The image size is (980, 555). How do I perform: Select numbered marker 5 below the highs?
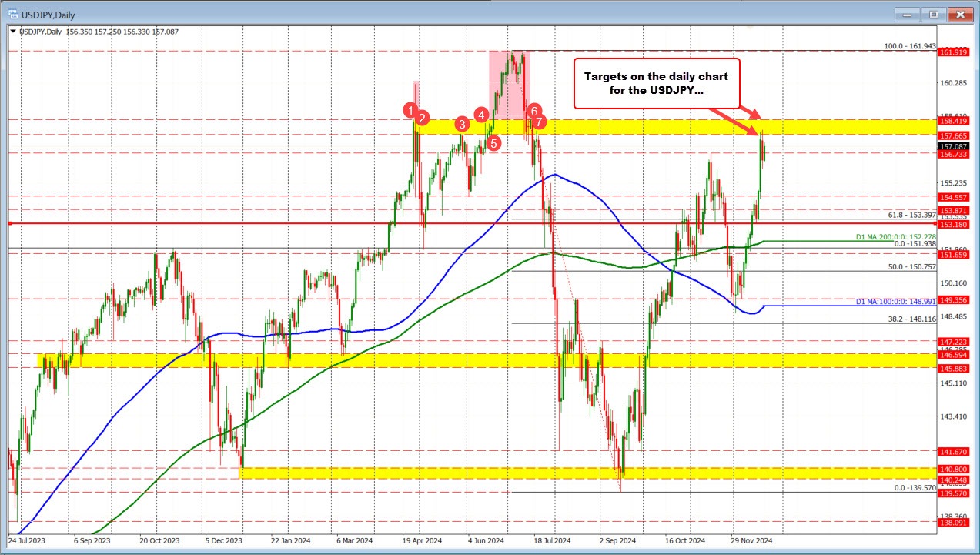pyautogui.click(x=493, y=142)
